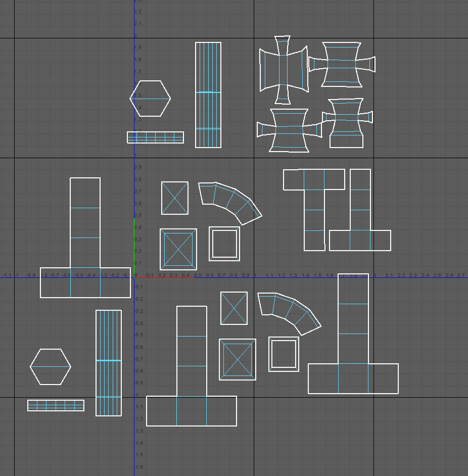Select the hollow square frame island

click(x=225, y=243)
